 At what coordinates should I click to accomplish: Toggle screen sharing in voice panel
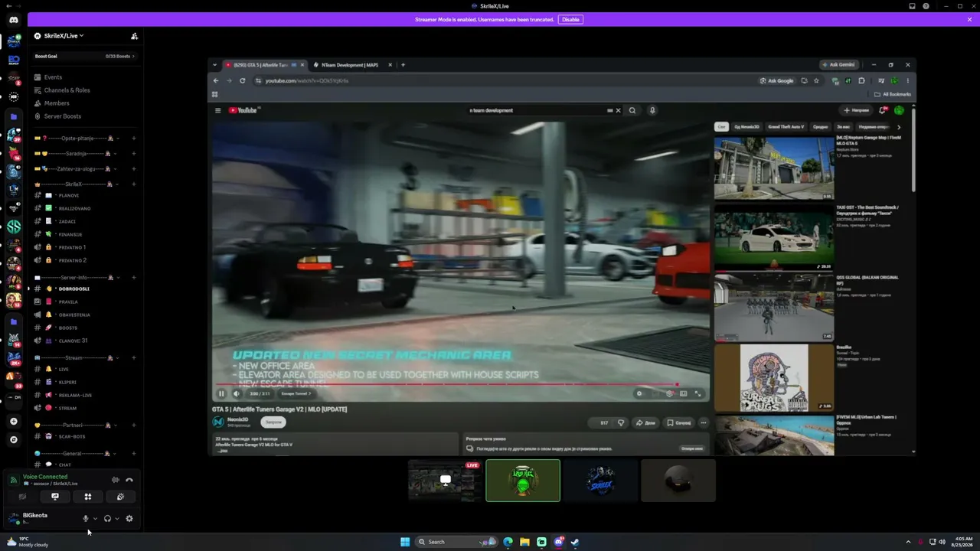55,497
